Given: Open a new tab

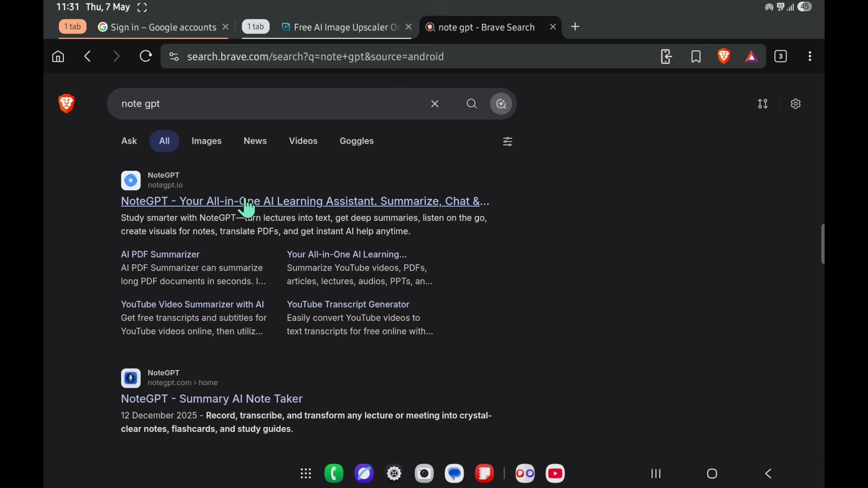Looking at the screenshot, I should [x=576, y=27].
